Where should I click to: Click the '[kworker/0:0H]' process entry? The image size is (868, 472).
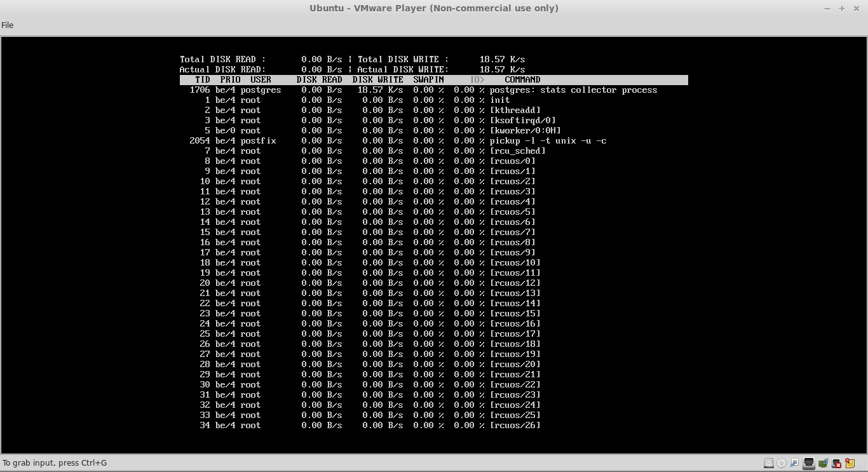click(526, 131)
